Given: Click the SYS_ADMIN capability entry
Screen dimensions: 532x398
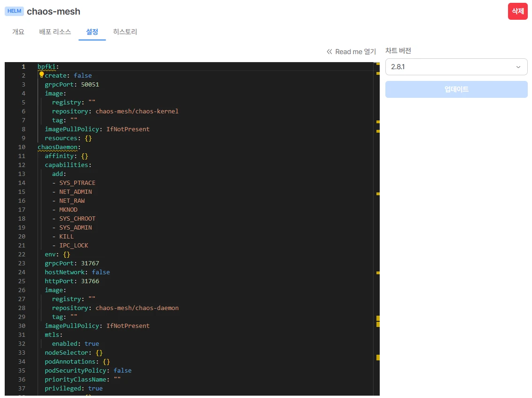Looking at the screenshot, I should (x=76, y=227).
